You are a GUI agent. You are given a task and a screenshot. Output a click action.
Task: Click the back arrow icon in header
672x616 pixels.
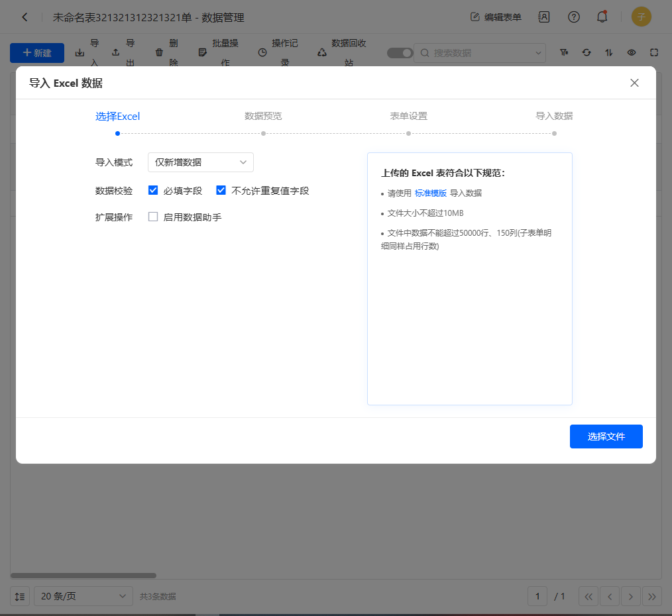(25, 17)
